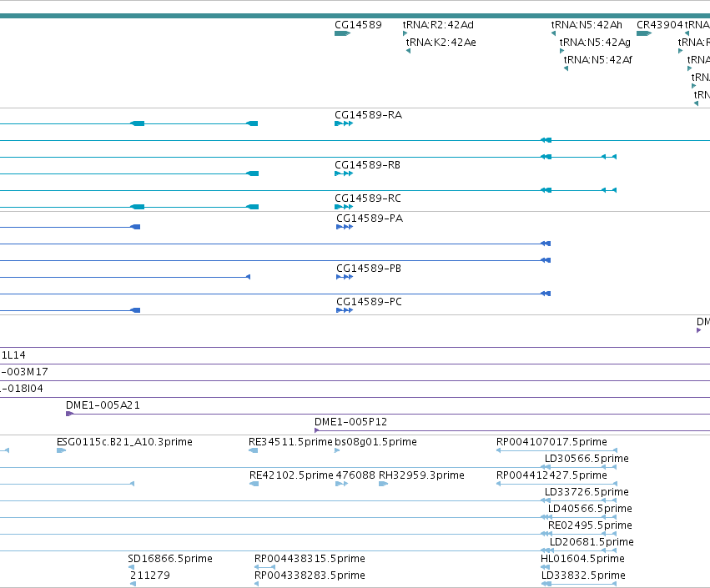The width and height of the screenshot is (710, 588).
Task: Select the RH32959.3prime EST label
Action: pos(421,475)
